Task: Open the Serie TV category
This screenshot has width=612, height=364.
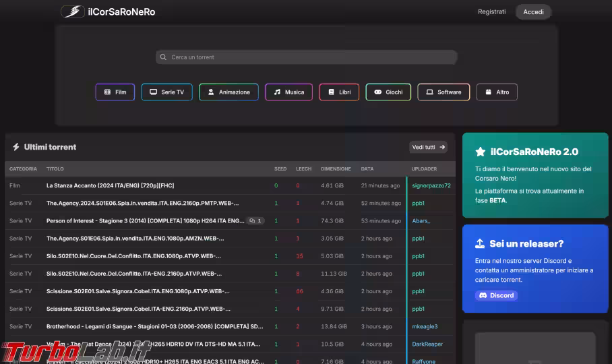Action: (x=166, y=92)
